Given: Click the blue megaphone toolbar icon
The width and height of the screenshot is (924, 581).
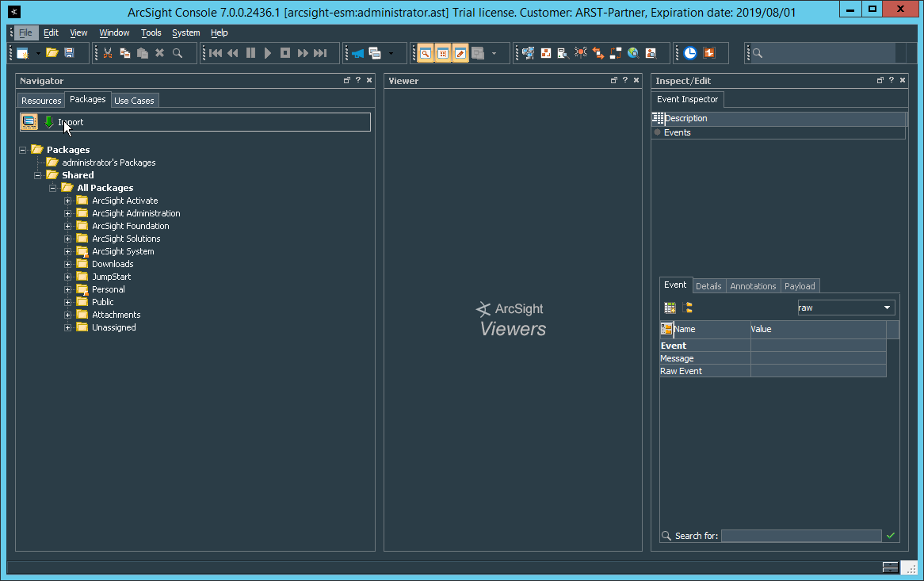Looking at the screenshot, I should point(357,53).
